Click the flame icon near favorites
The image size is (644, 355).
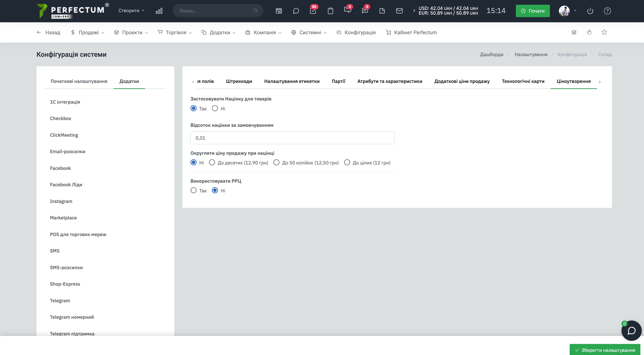point(589,32)
